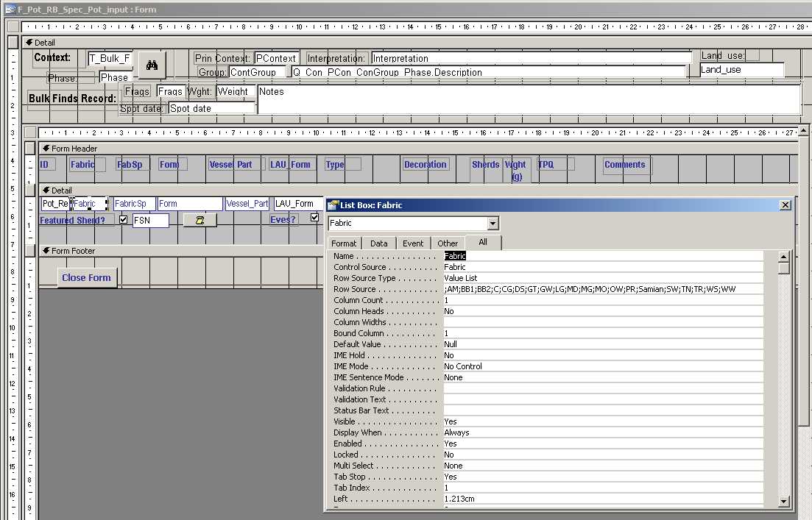Select the Other properties tab
812x520 pixels.
(x=448, y=243)
